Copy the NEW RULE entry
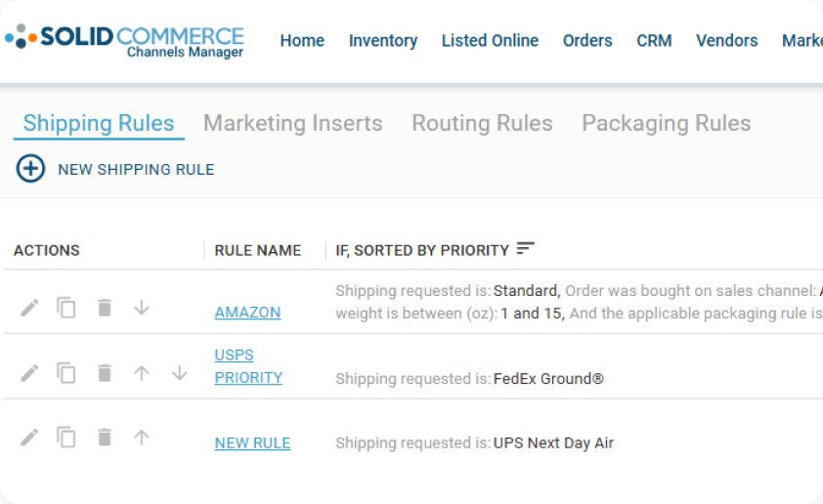Viewport: 823px width, 504px height. click(x=66, y=437)
